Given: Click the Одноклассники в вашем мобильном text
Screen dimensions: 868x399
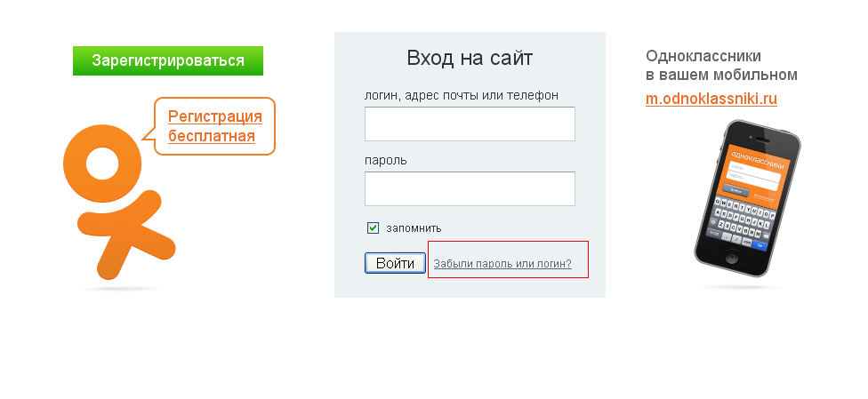Looking at the screenshot, I should click(x=721, y=65).
